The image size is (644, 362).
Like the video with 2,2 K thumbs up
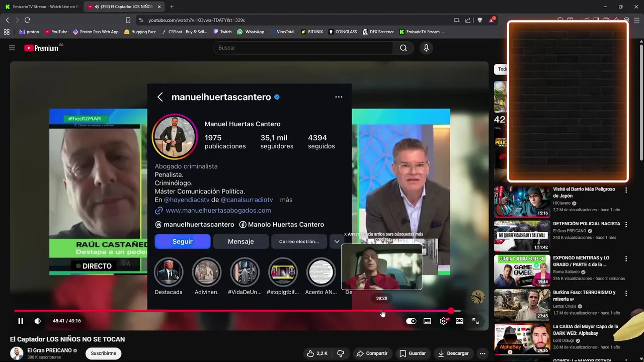[x=317, y=353]
